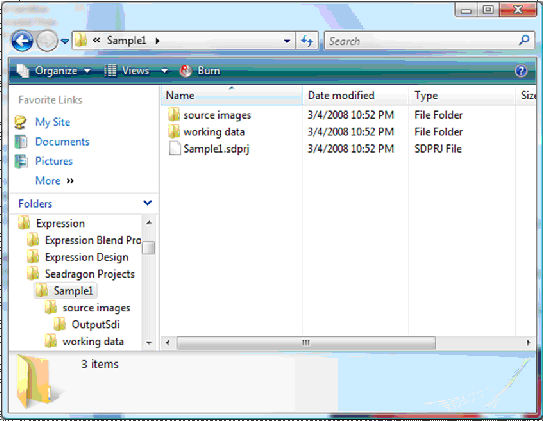The height and width of the screenshot is (421, 543).
Task: Open the Pictures favorite link
Action: coord(54,161)
